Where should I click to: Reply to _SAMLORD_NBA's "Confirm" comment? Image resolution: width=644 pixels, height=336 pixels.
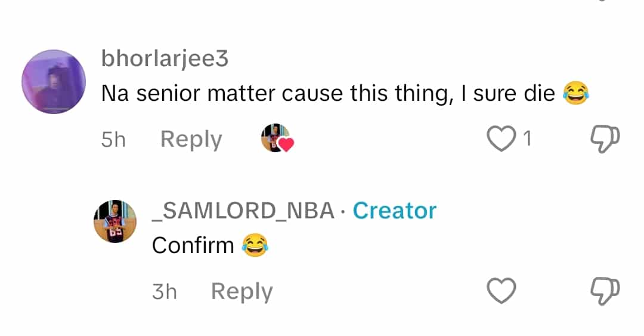241,291
